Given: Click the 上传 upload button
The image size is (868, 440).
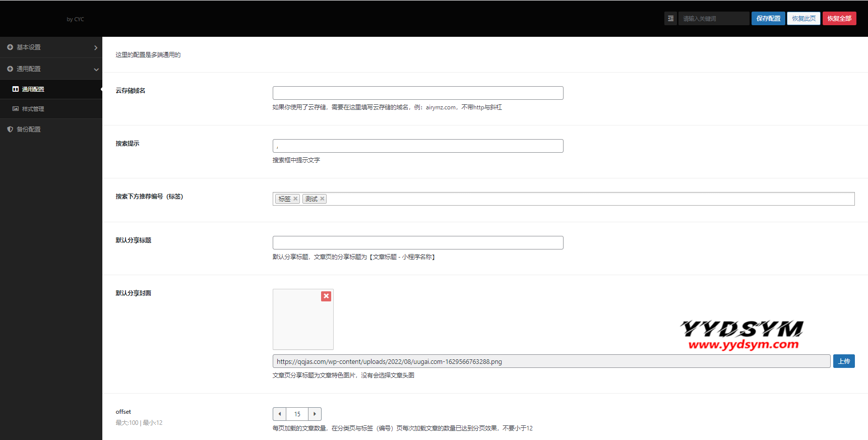Looking at the screenshot, I should (x=843, y=361).
